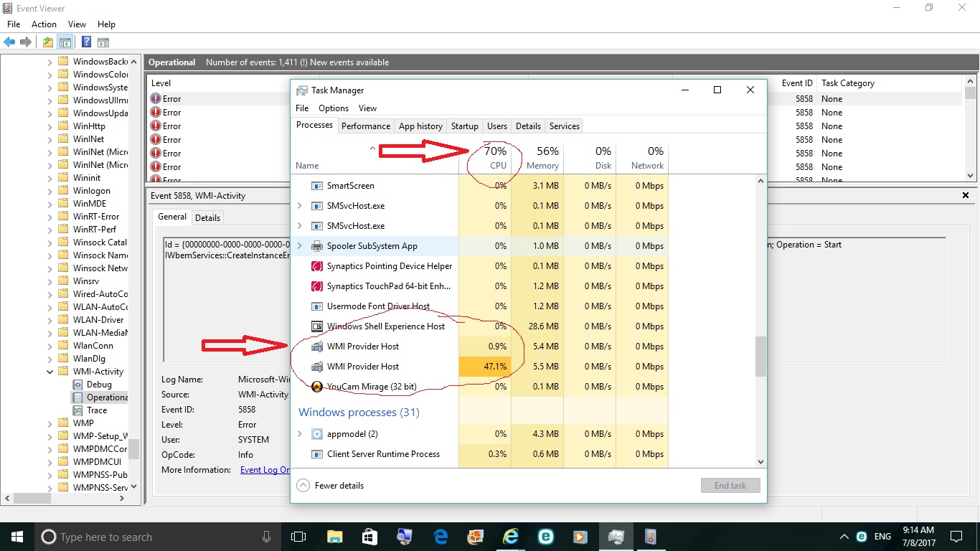Open the Options menu in Task Manager
The height and width of the screenshot is (551, 980).
[x=334, y=108]
